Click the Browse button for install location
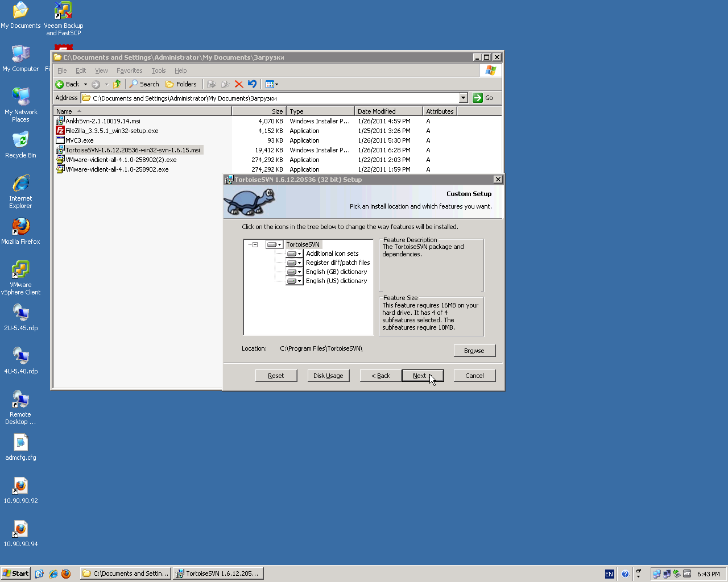This screenshot has height=582, width=728. [x=474, y=351]
